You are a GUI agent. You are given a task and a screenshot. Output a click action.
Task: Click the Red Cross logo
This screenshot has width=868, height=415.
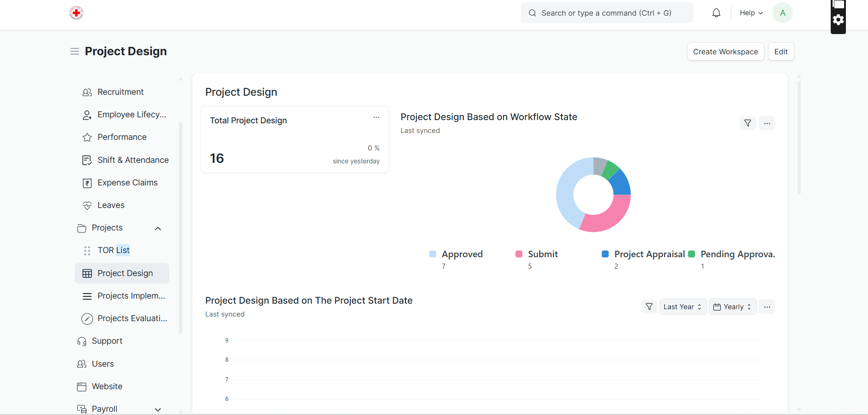(x=76, y=13)
